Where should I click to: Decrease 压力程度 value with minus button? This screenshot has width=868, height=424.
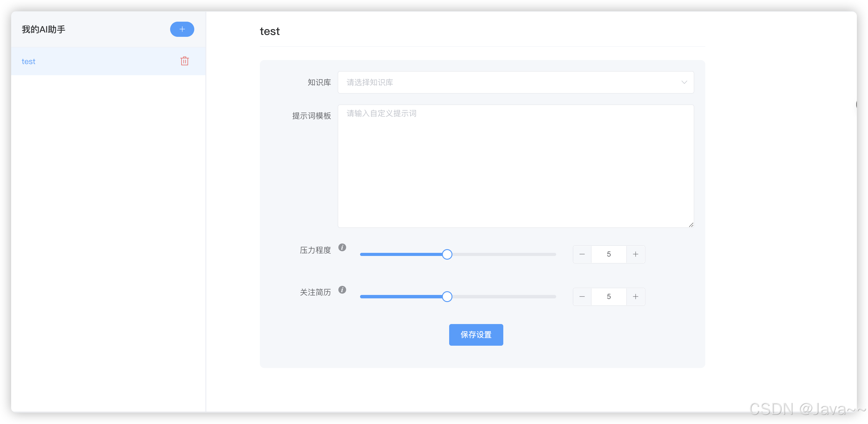[x=582, y=254]
